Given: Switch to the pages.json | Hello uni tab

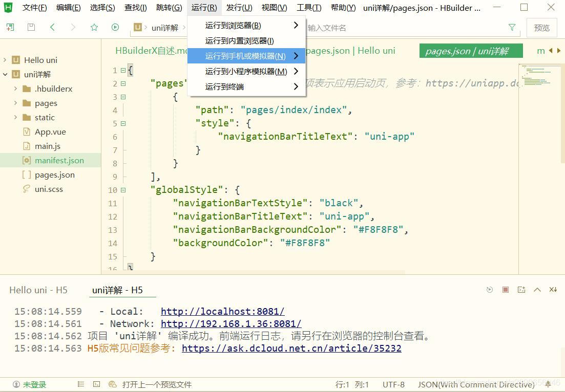Looking at the screenshot, I should pos(350,51).
